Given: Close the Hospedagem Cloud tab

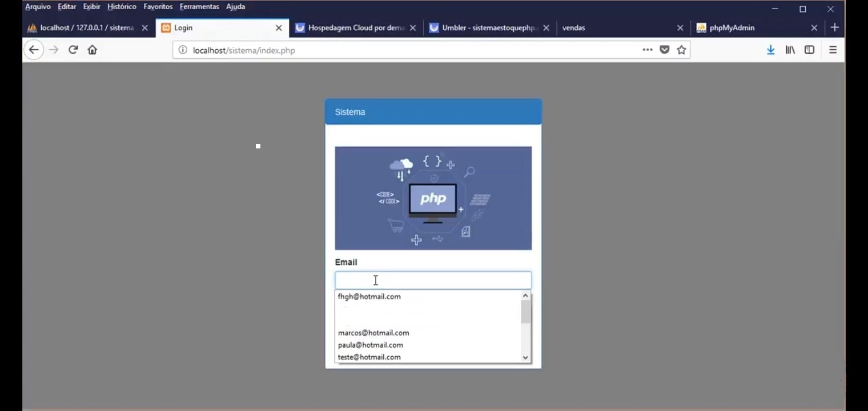Looking at the screenshot, I should 413,27.
